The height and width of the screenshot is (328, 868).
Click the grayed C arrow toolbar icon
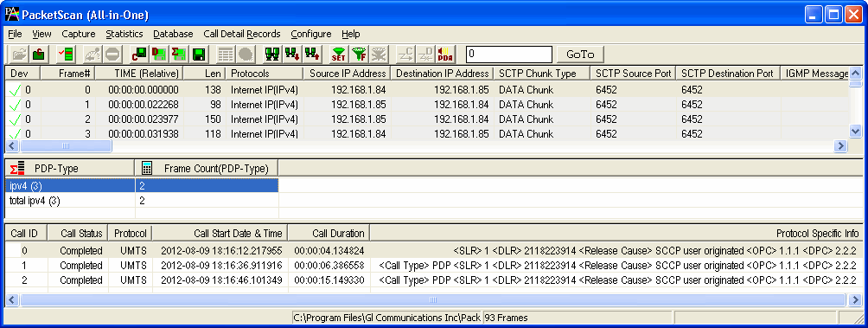point(405,55)
